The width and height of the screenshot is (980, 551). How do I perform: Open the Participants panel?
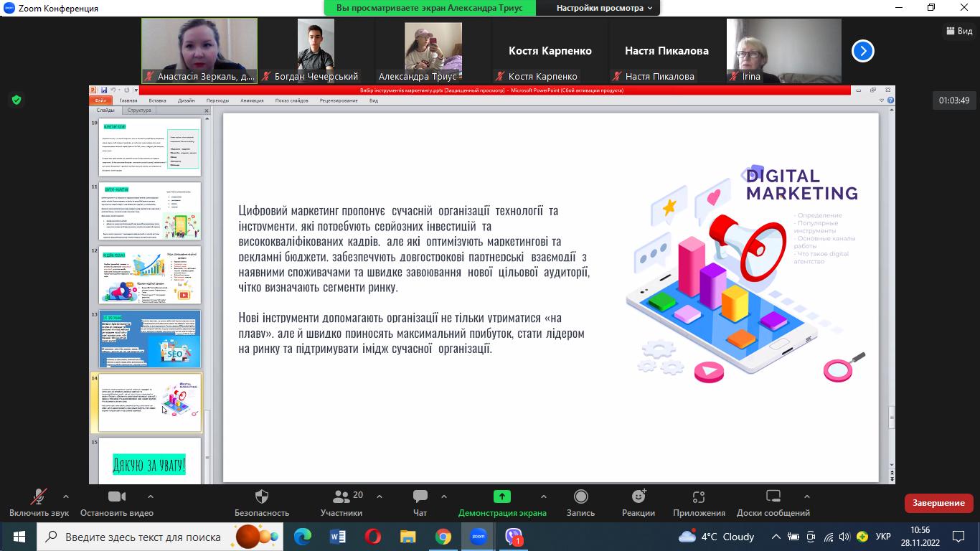(x=341, y=497)
